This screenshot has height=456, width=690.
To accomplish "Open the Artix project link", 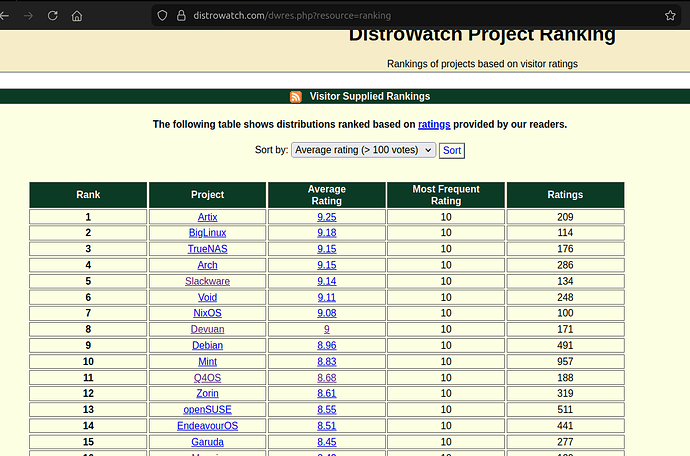I will (207, 217).
